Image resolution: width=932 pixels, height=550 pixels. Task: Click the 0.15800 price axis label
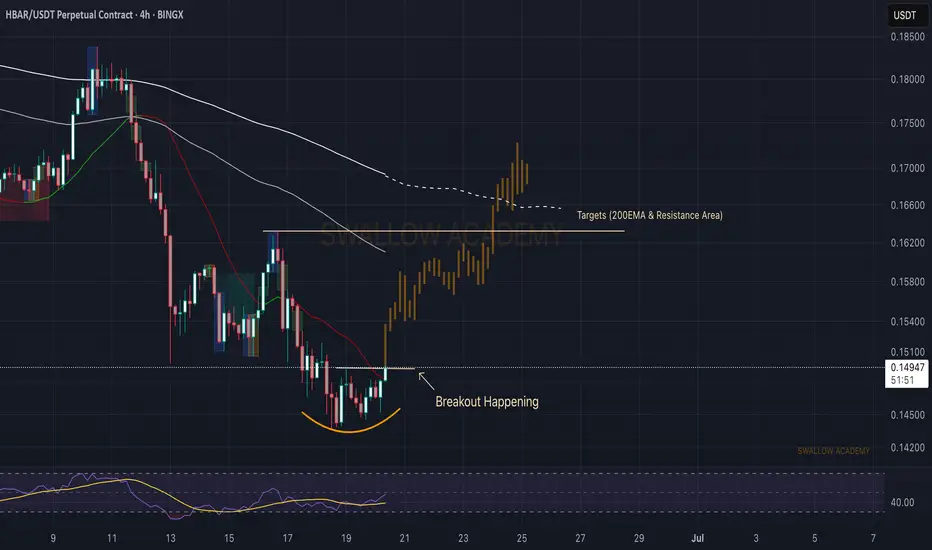tap(907, 282)
